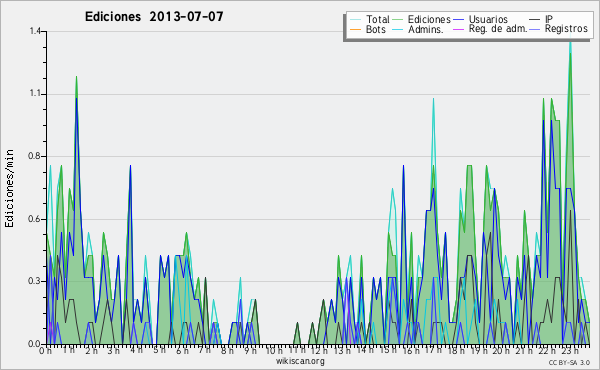The height and width of the screenshot is (370, 600).
Task: Click the '6 h' x-axis label
Action: point(182,351)
